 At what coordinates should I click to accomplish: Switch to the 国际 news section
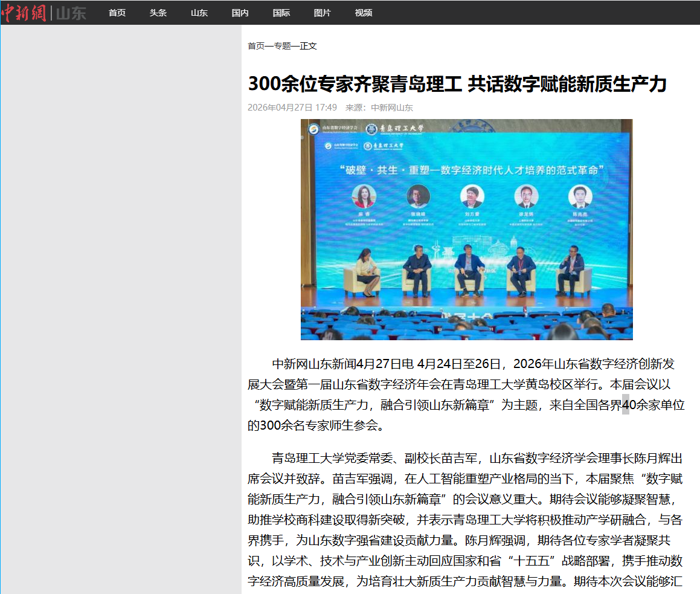click(x=281, y=13)
